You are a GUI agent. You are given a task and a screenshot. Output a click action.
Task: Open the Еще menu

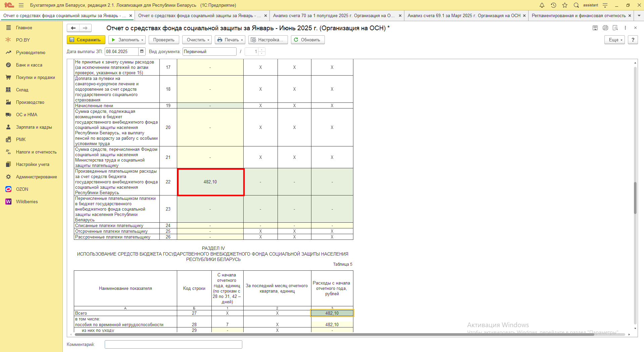615,40
